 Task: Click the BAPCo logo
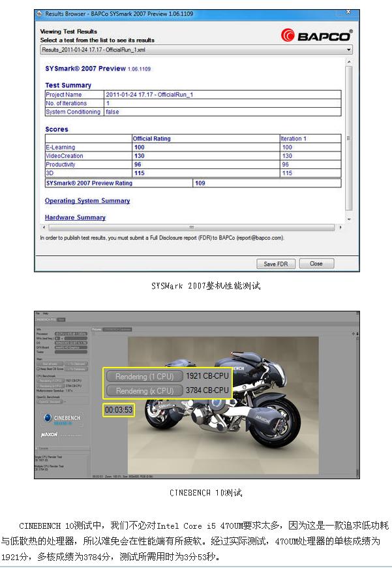pos(316,35)
